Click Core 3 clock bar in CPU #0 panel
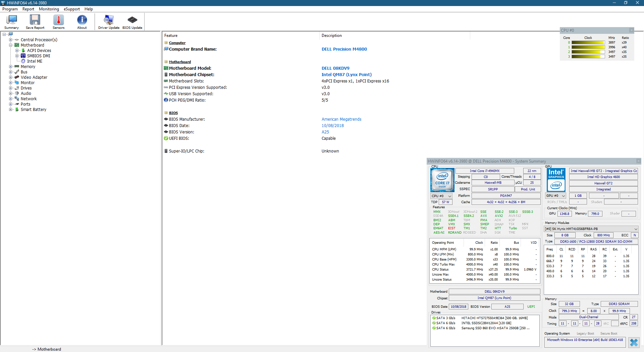The image size is (644, 352). point(588,57)
